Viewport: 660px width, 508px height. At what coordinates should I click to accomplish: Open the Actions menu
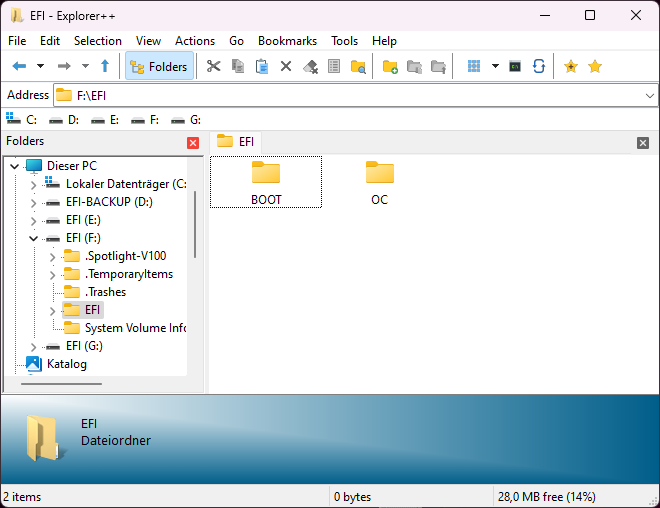point(195,41)
